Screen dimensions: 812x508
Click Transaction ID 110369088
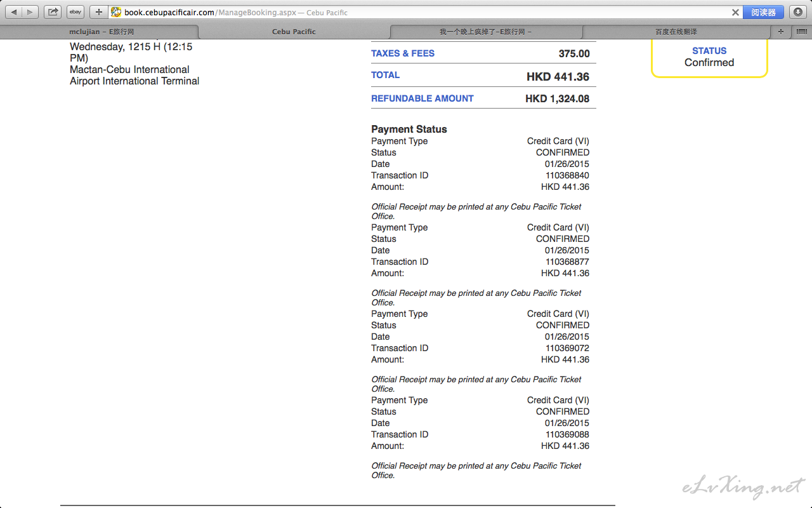(x=567, y=434)
